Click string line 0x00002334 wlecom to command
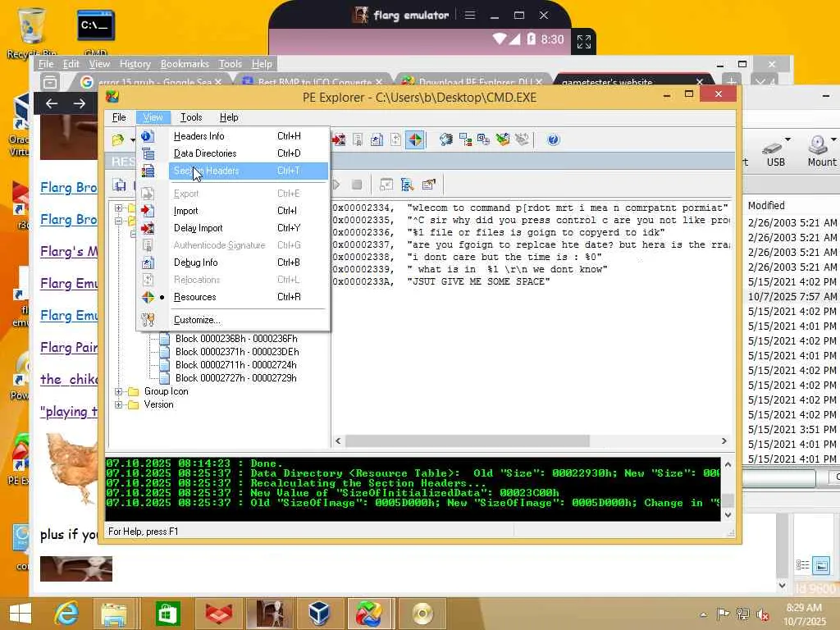 coord(531,208)
